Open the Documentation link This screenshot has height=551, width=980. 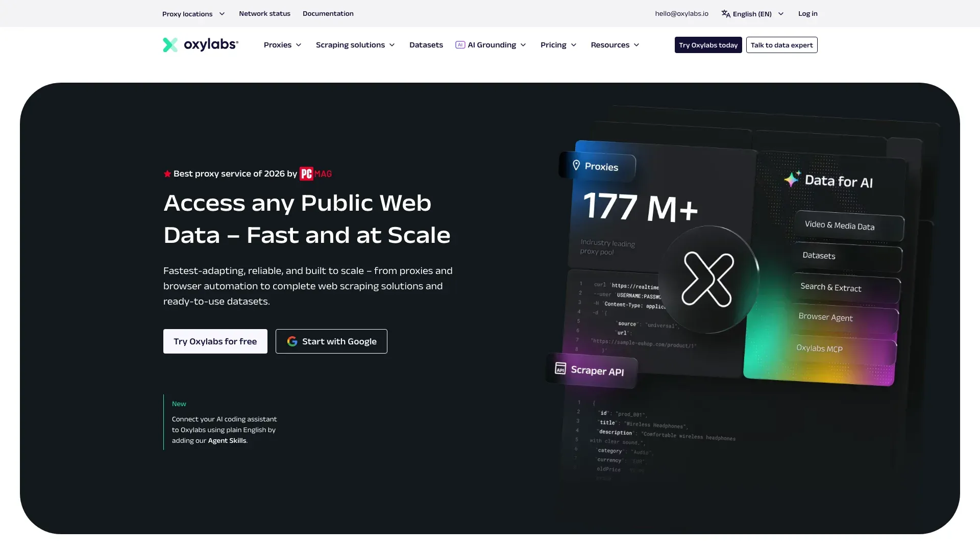pyautogui.click(x=328, y=14)
